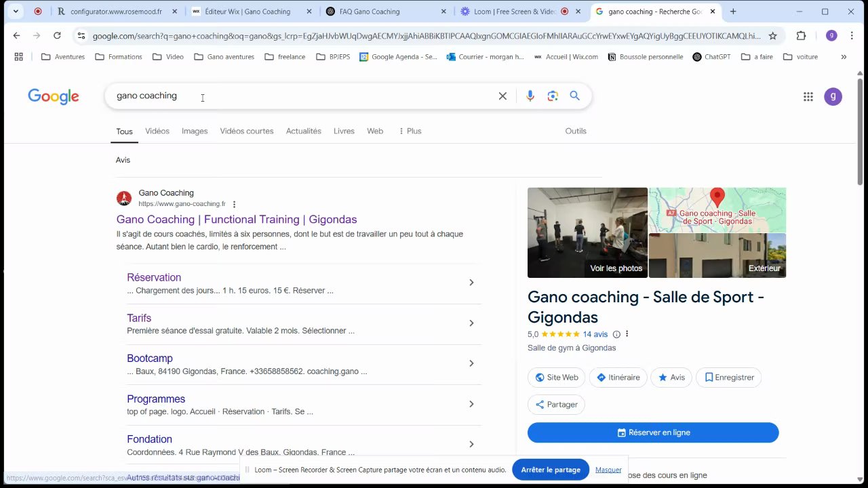The height and width of the screenshot is (488, 868).
Task: Switch to the Images results tab
Action: click(x=195, y=131)
